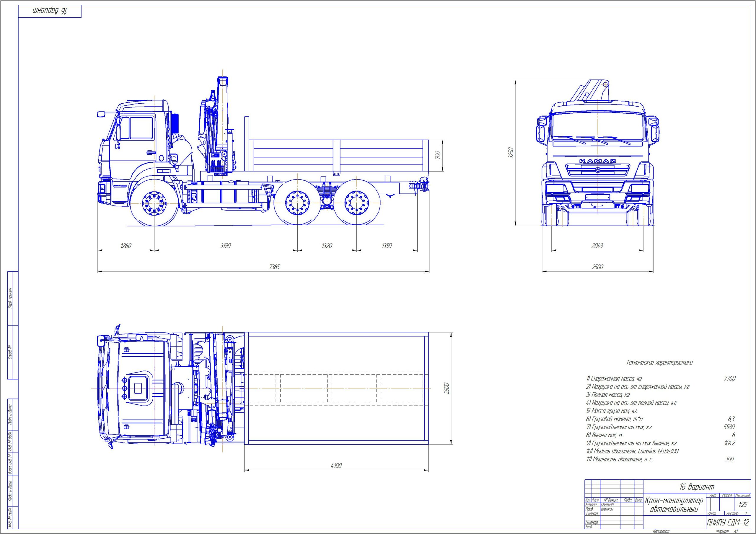Select the 'Масса' header cell
This screenshot has width=756, height=534.
(x=727, y=496)
